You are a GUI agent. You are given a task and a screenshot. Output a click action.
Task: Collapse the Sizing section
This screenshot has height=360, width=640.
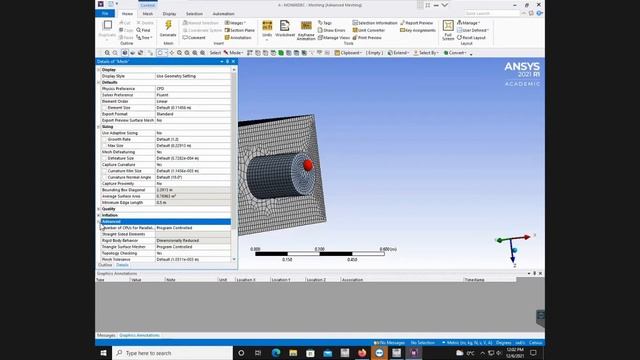point(98,127)
